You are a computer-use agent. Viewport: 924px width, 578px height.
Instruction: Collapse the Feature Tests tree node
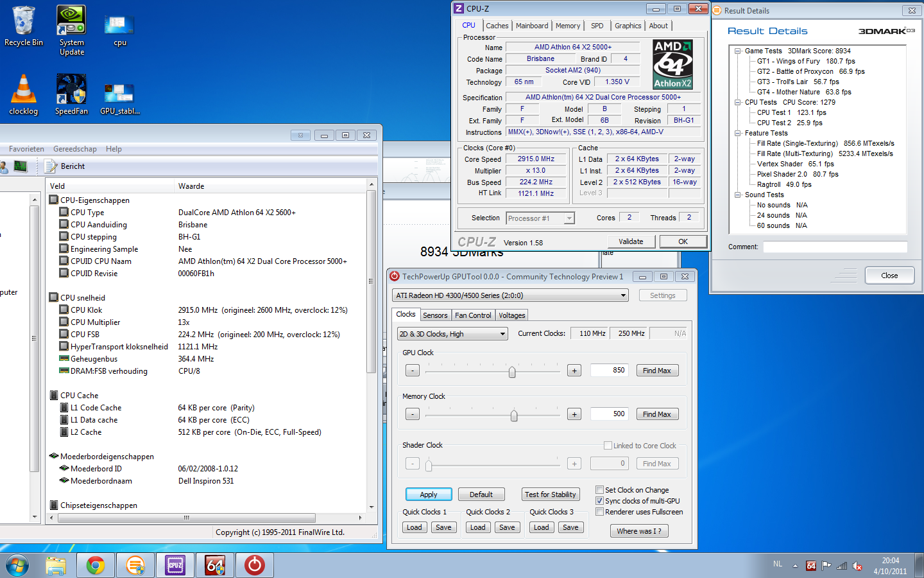click(738, 133)
